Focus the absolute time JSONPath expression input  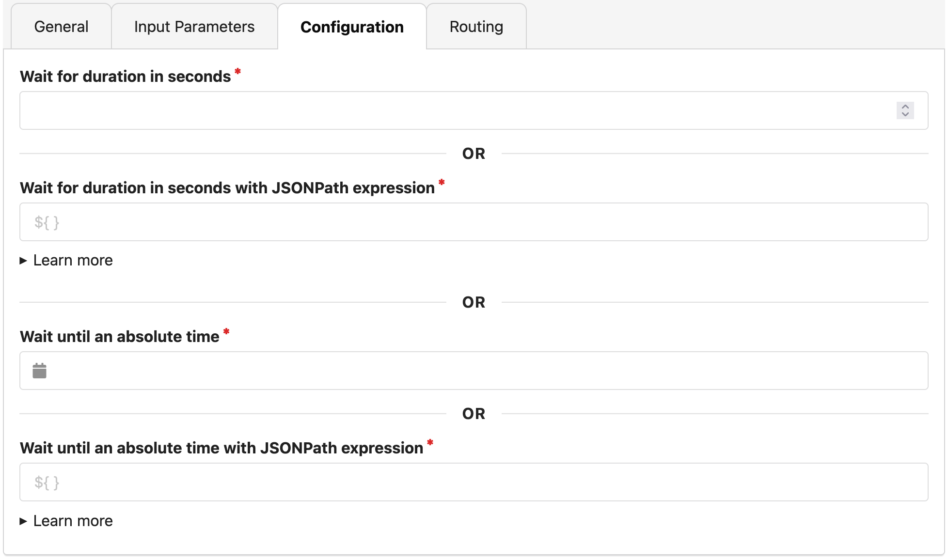(x=474, y=482)
